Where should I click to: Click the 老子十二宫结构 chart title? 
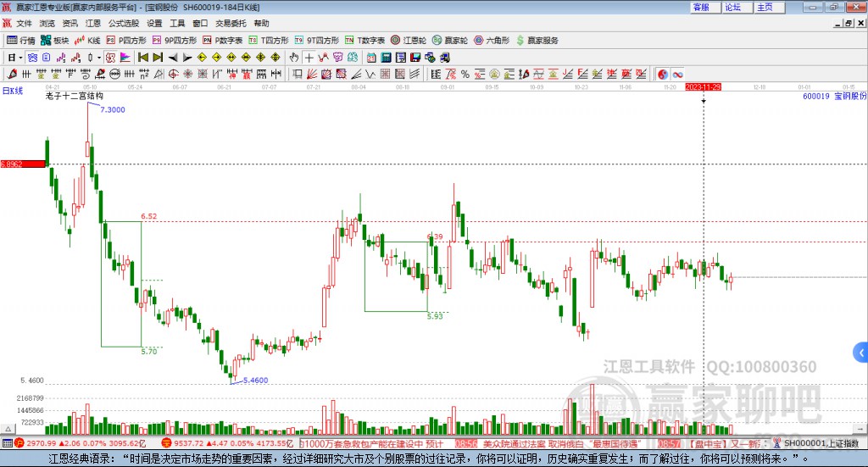75,96
